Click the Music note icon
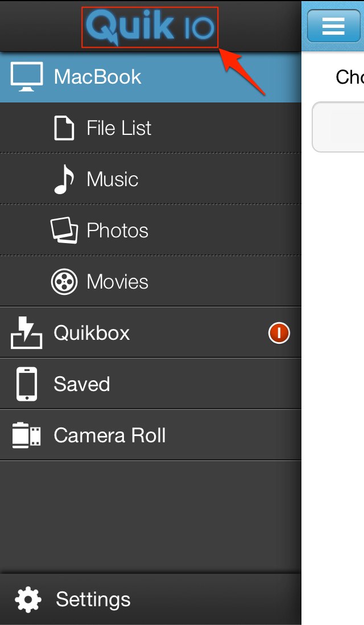This screenshot has width=364, height=625. [x=64, y=179]
